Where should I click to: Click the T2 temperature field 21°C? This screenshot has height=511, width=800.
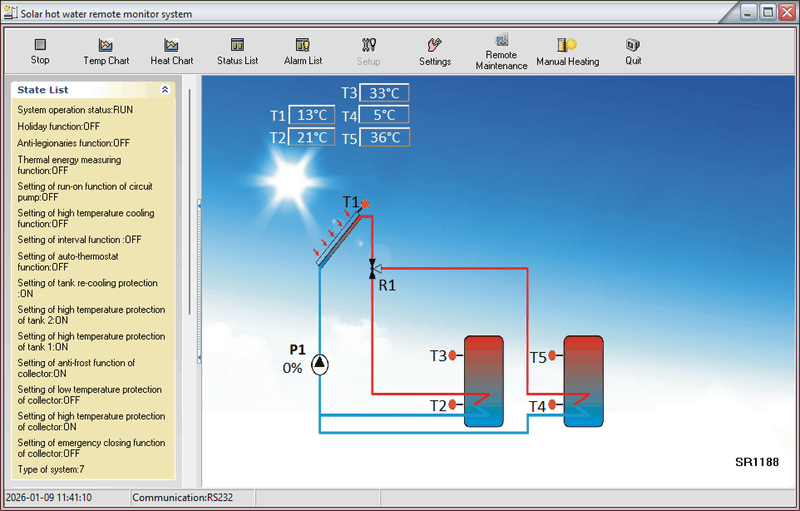(312, 137)
